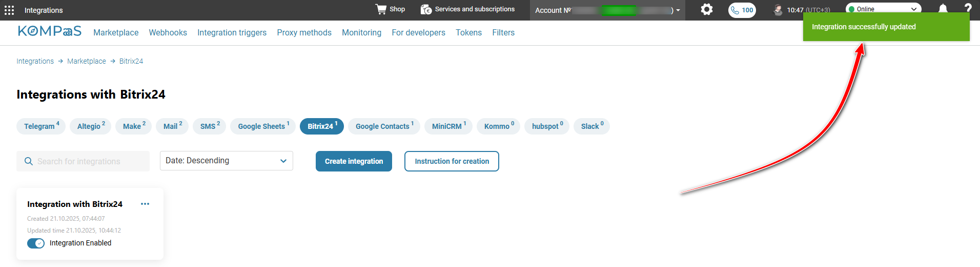
Task: Focus the Search for integrations field
Action: point(83,161)
